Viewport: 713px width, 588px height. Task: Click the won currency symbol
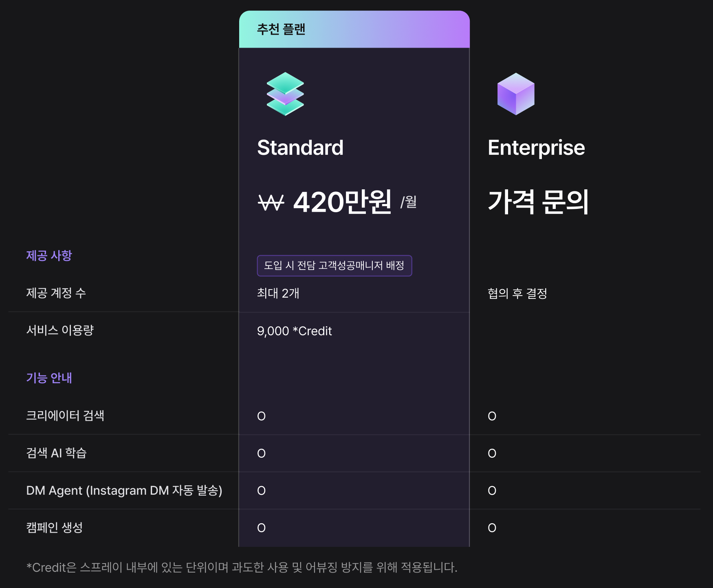[271, 202]
